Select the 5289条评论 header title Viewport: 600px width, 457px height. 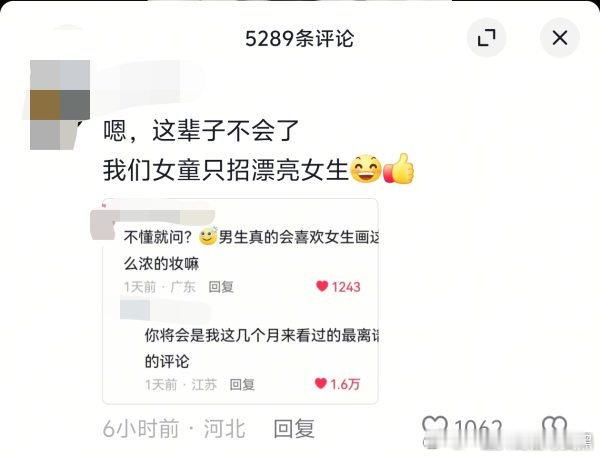[x=300, y=39]
